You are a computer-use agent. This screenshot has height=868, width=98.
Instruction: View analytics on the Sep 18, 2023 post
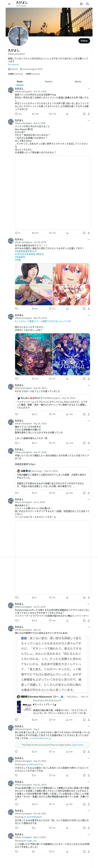(x=67, y=414)
